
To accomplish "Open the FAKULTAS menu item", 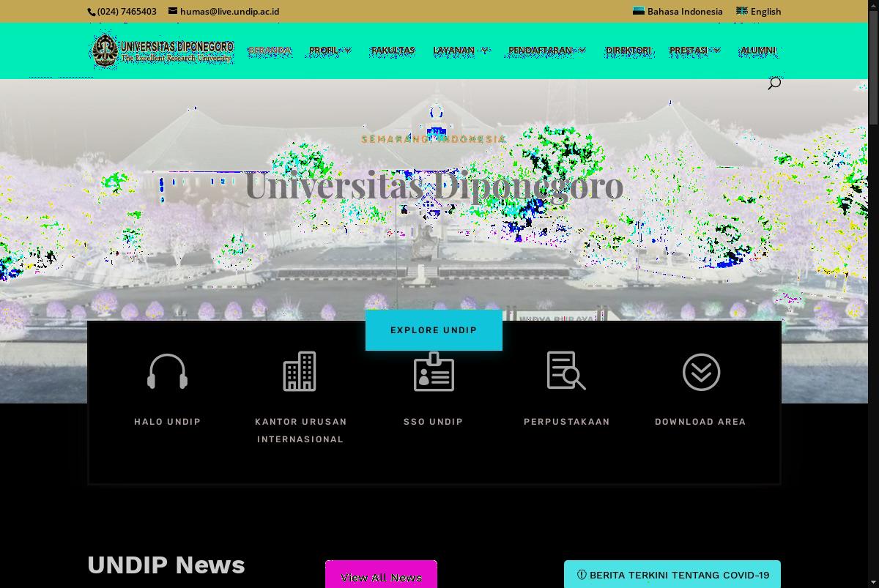I will [x=393, y=51].
